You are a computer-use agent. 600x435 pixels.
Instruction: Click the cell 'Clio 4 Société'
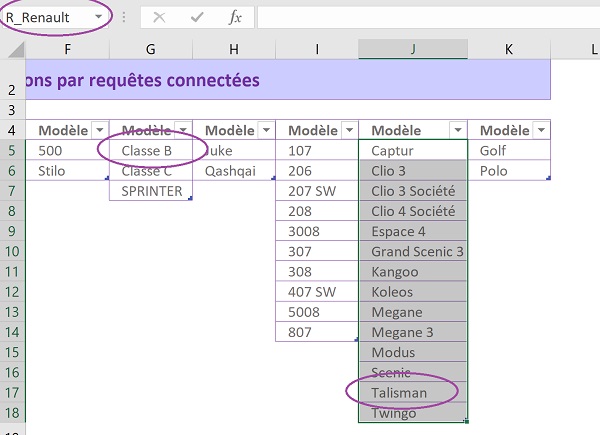[x=413, y=211]
